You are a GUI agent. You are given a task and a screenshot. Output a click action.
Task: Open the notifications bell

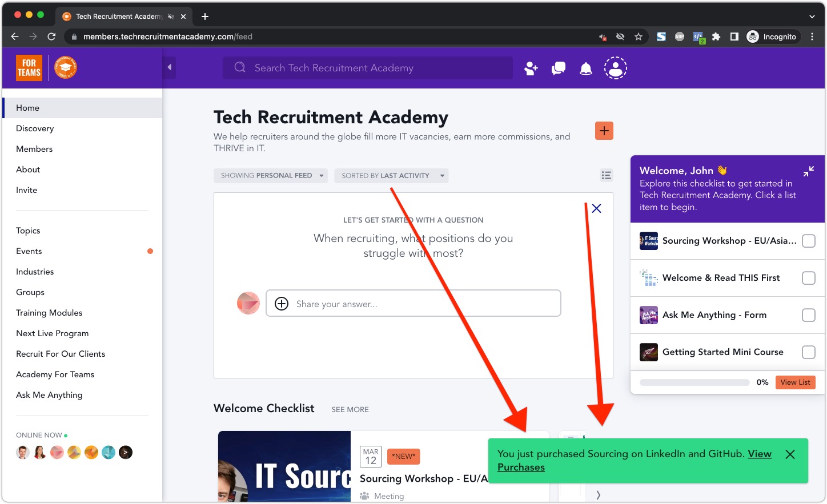pos(586,69)
